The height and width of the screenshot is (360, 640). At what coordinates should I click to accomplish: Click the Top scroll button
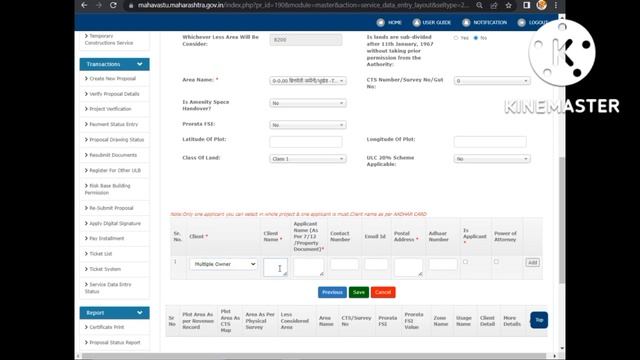coord(539,320)
